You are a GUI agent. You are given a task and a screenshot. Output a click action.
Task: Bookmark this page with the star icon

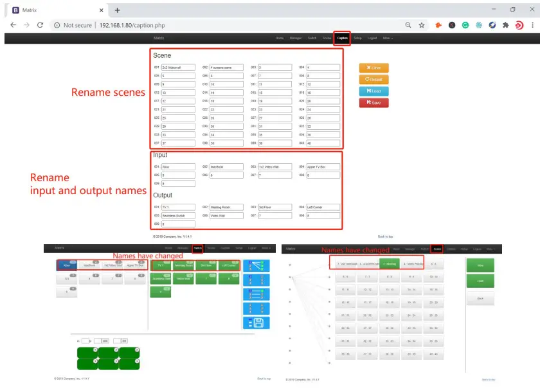pos(422,25)
